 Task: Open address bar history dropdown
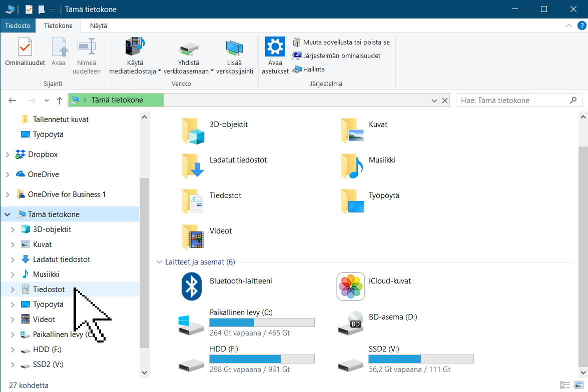click(434, 100)
